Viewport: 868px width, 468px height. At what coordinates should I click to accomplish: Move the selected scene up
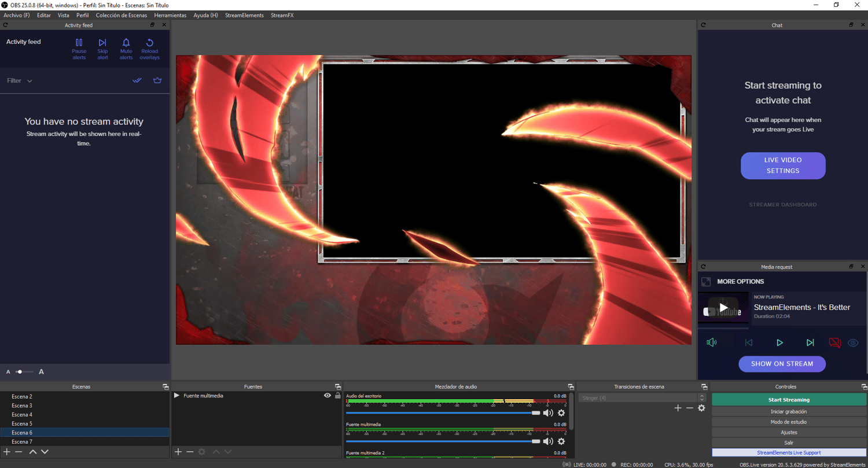33,452
